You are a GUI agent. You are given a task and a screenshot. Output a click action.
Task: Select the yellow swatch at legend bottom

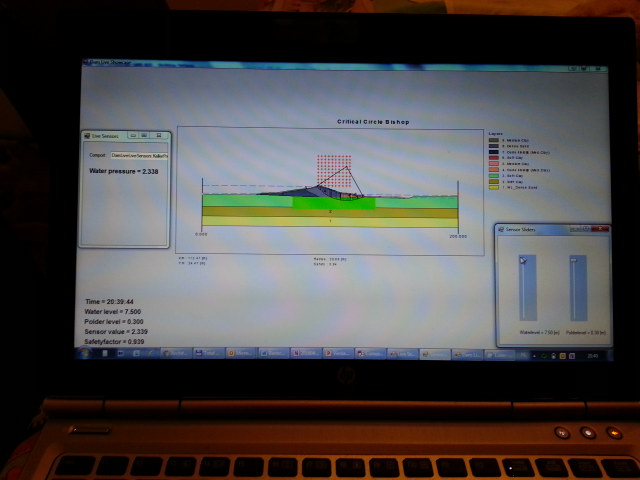coord(492,187)
